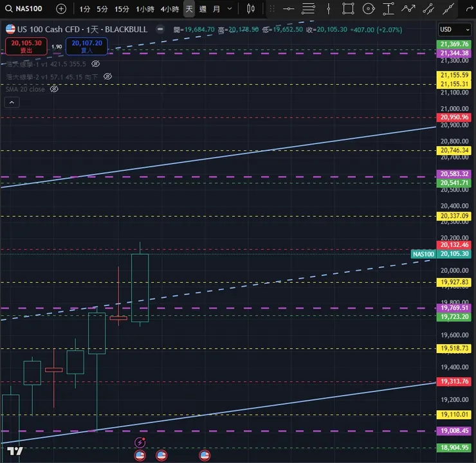
Task: Click the 20,541.71 green price label
Action: (x=454, y=183)
